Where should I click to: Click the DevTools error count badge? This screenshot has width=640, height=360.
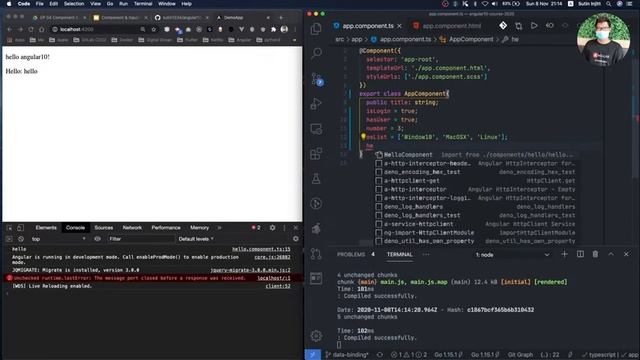pos(256,228)
